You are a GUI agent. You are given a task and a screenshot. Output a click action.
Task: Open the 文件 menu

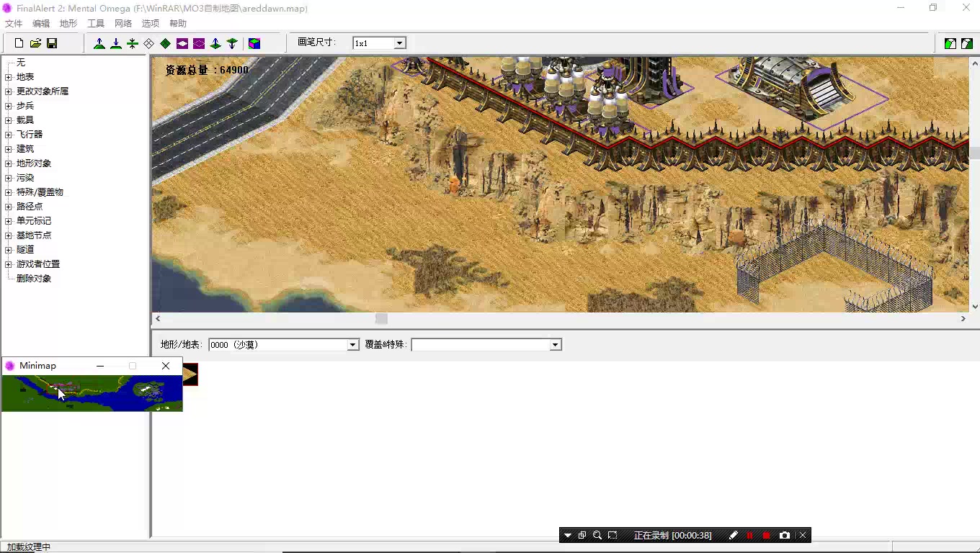(14, 24)
